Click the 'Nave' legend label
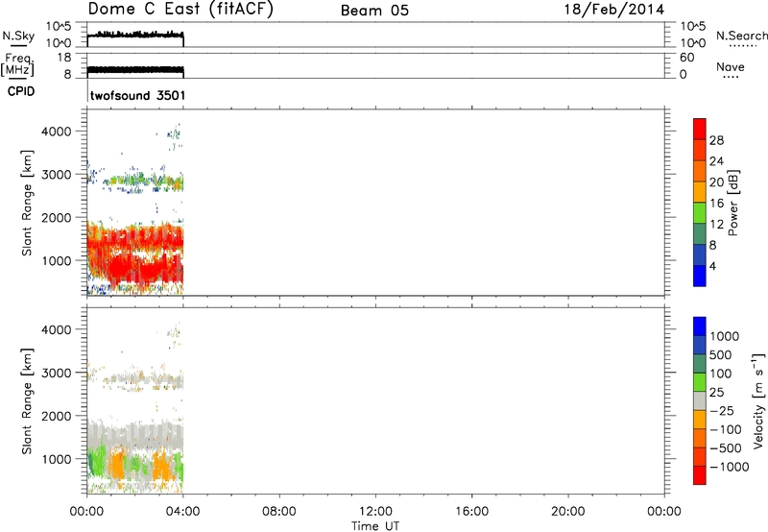This screenshot has width=768, height=532. click(x=731, y=67)
